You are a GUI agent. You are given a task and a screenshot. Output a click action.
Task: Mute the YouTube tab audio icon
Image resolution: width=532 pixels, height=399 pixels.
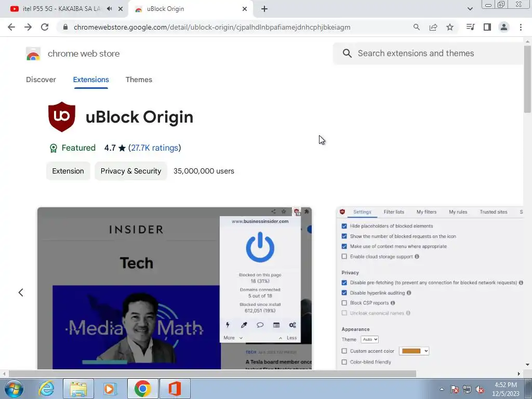pyautogui.click(x=109, y=9)
